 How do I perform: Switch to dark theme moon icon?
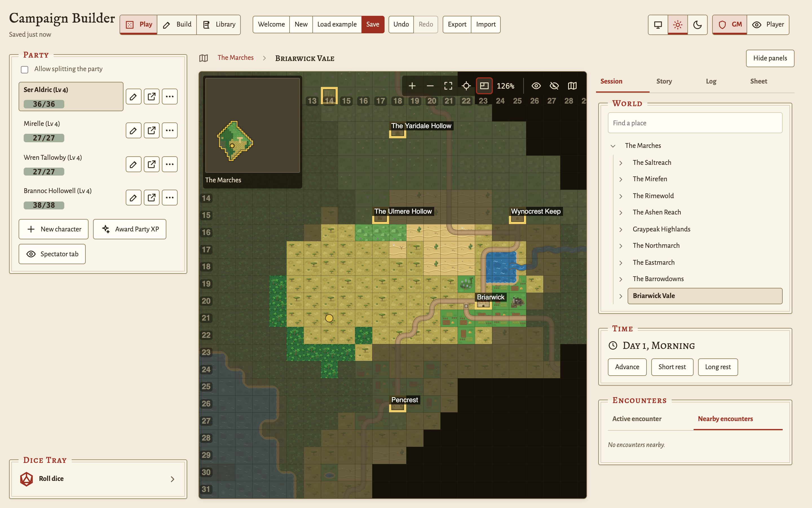[x=698, y=25]
